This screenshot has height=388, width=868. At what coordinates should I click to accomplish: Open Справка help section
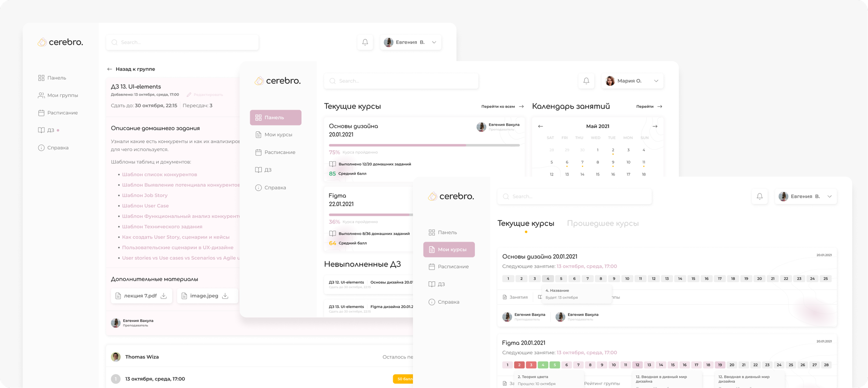pyautogui.click(x=55, y=148)
